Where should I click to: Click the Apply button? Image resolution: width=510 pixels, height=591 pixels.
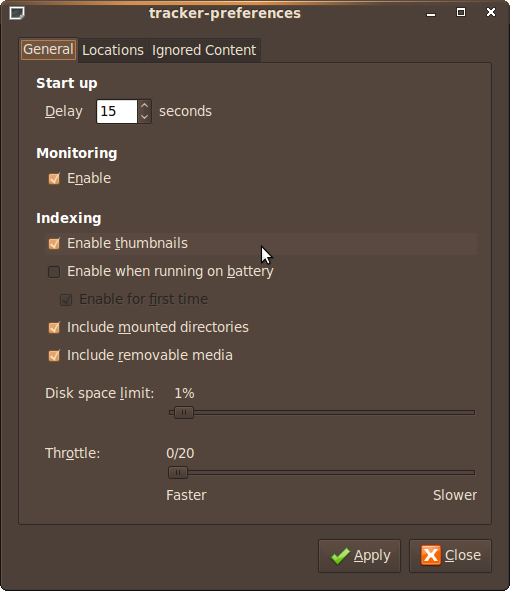pyautogui.click(x=359, y=556)
